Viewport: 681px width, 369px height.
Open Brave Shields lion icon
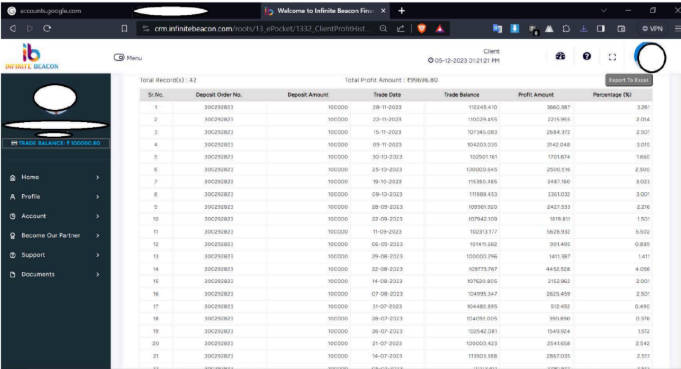coord(422,29)
